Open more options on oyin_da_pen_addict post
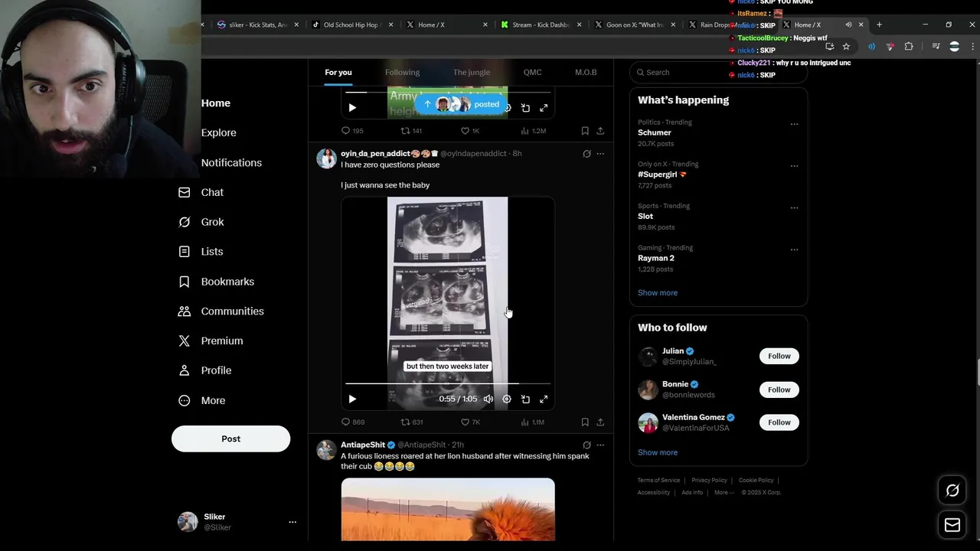The height and width of the screenshot is (551, 980). [x=600, y=154]
